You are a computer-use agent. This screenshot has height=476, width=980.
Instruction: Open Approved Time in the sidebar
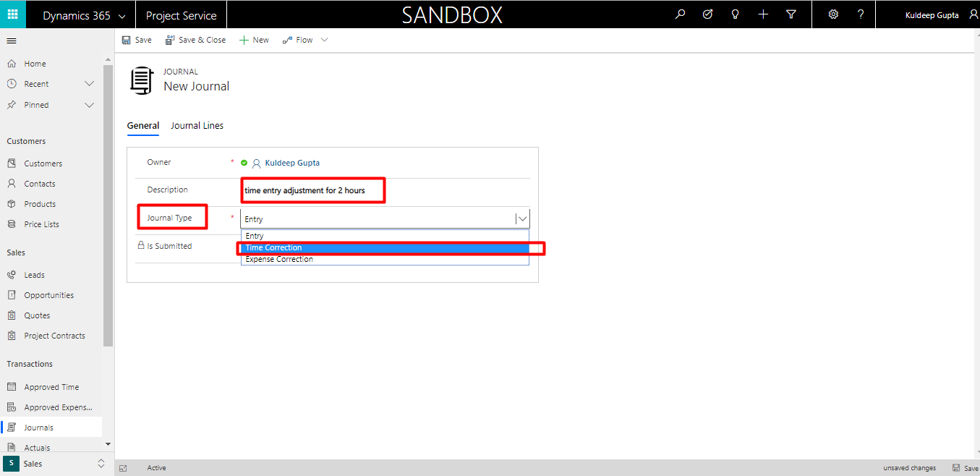tap(51, 387)
